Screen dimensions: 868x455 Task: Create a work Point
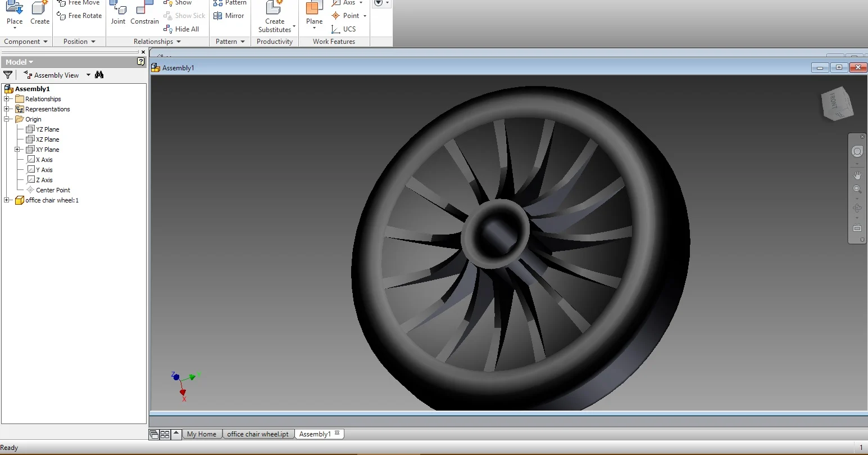pyautogui.click(x=346, y=16)
